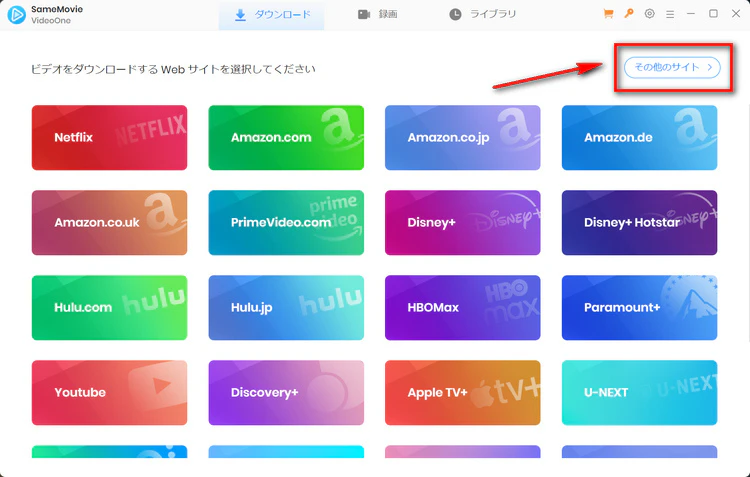Click the その他のサイト button
Viewport: 750px width, 477px height.
pos(672,67)
